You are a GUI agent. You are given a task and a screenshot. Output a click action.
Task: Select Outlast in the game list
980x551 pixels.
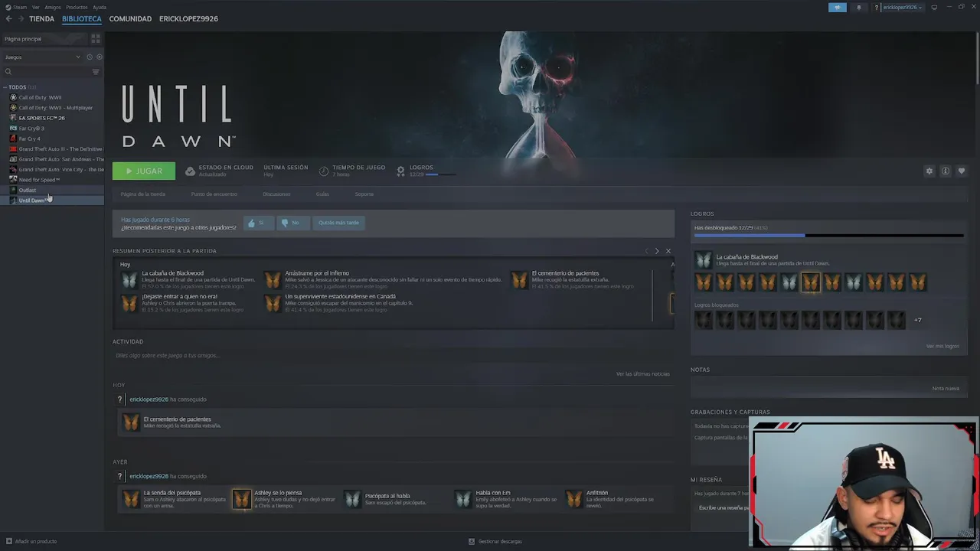click(28, 190)
